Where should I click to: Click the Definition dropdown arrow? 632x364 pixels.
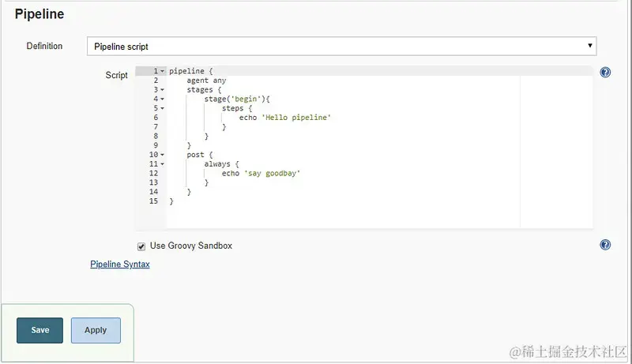click(x=589, y=46)
